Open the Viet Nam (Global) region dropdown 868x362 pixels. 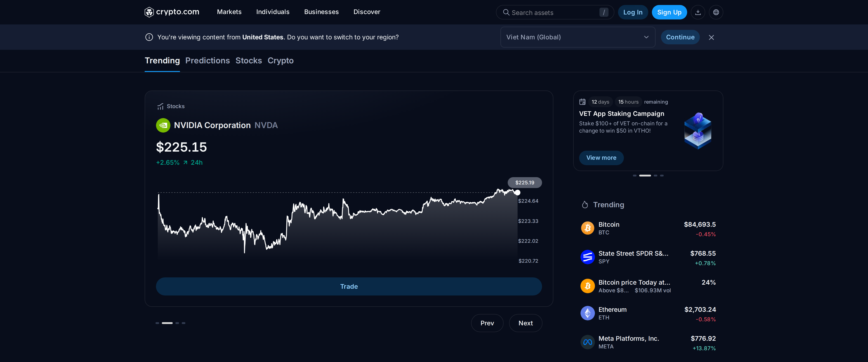(578, 37)
